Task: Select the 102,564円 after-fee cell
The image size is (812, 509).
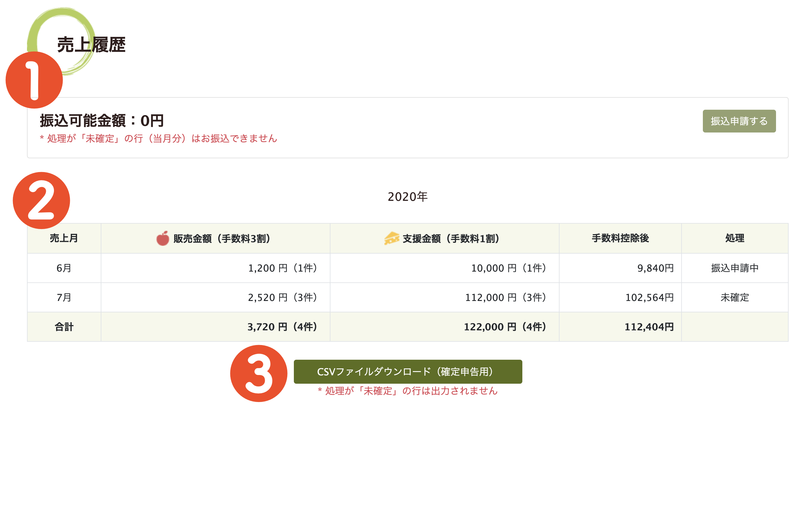Action: point(620,297)
